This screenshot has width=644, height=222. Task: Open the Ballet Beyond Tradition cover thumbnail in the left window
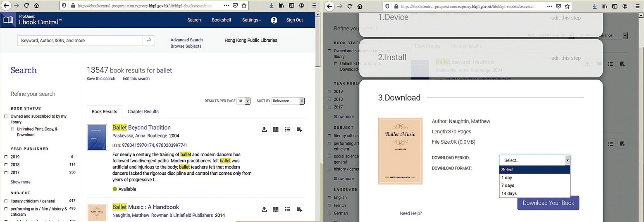click(x=97, y=138)
